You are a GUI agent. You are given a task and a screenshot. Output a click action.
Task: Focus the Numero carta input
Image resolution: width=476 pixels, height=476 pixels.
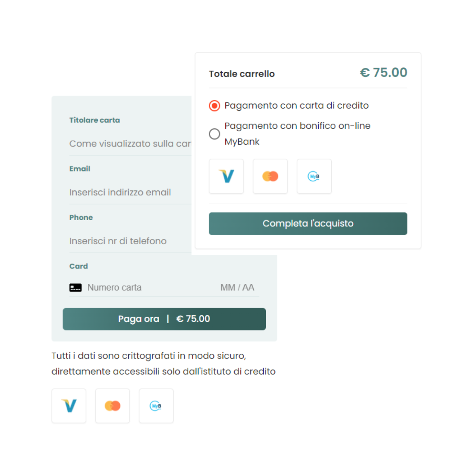point(149,287)
